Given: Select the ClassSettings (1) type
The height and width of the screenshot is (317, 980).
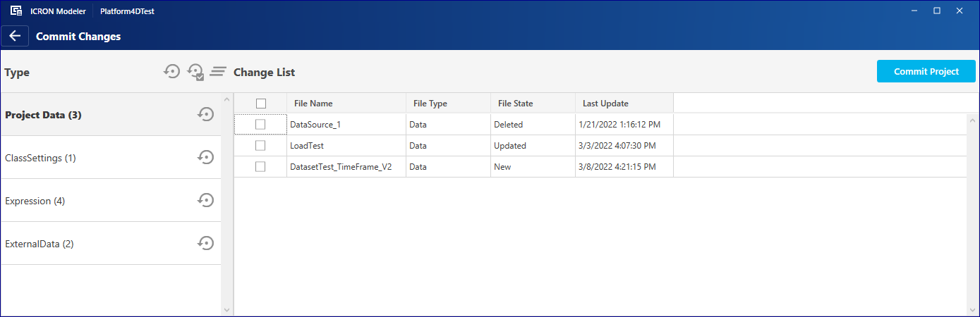Looking at the screenshot, I should [x=111, y=158].
